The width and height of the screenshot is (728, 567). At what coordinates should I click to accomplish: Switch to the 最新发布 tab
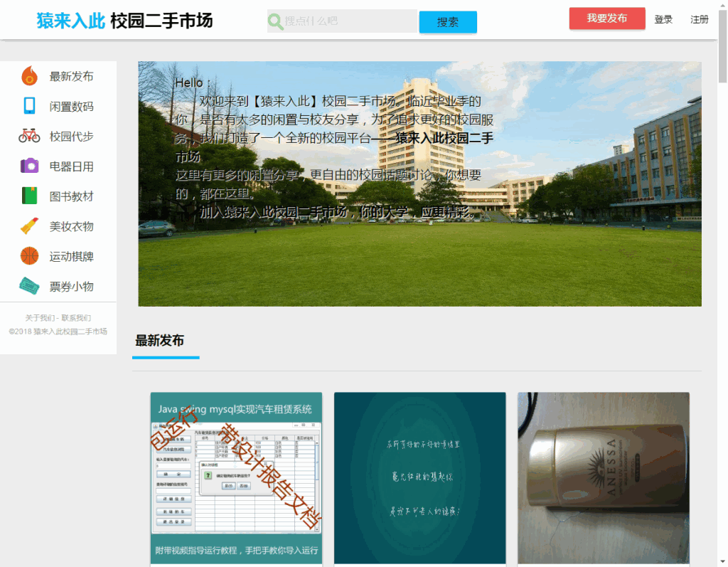[x=160, y=341]
